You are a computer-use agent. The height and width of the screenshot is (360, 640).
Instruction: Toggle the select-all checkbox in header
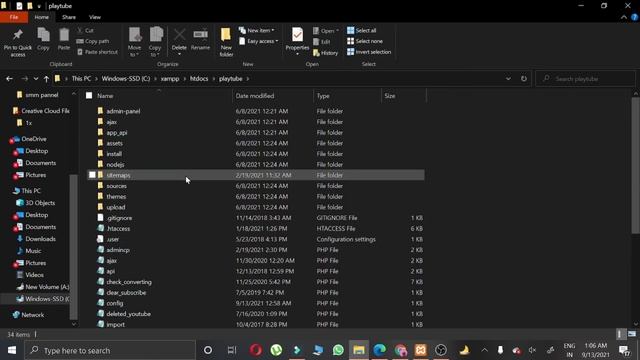(89, 96)
